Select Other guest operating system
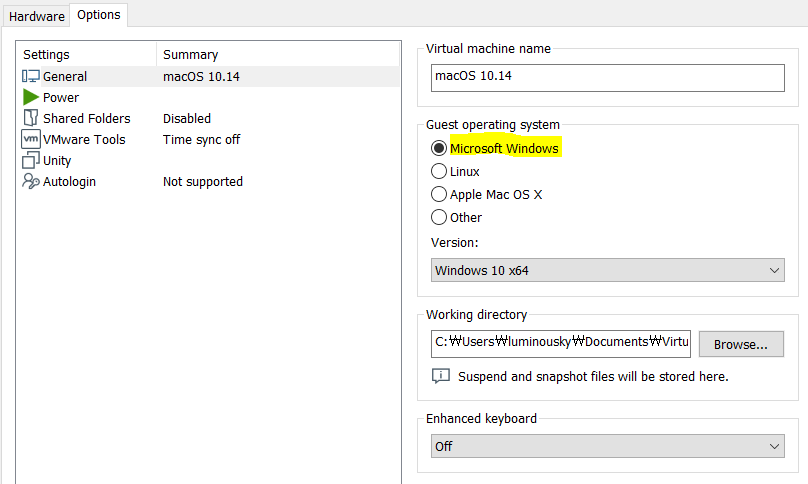Screen dimensions: 808x484 [x=439, y=217]
